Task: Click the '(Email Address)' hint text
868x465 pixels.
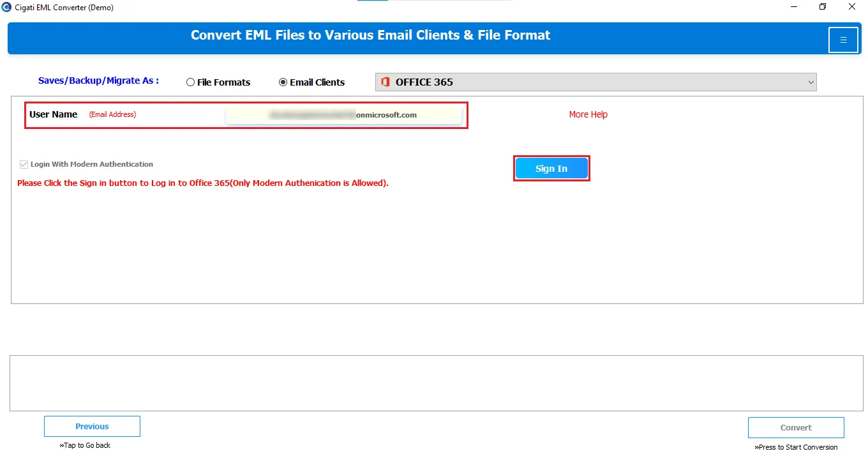Action: coord(112,114)
